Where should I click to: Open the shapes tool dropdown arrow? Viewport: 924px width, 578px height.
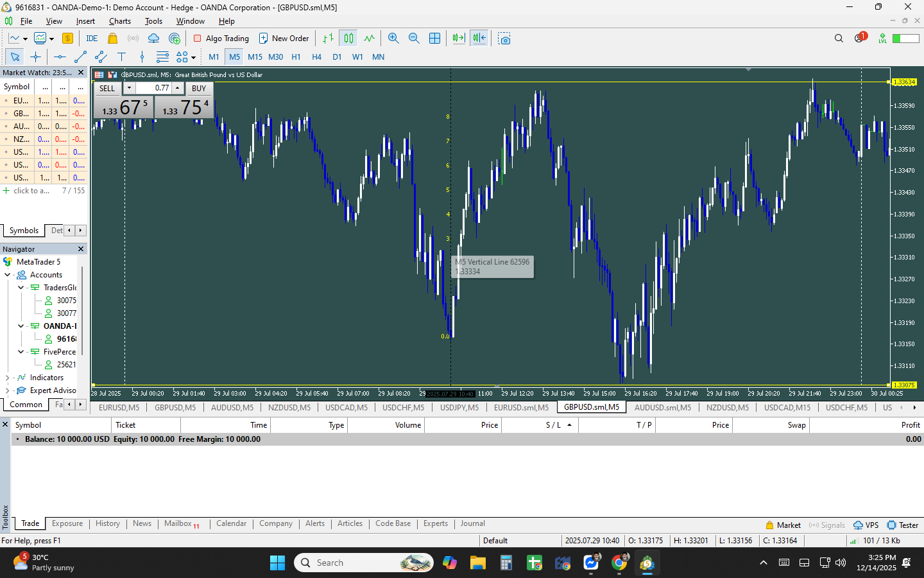tap(193, 57)
